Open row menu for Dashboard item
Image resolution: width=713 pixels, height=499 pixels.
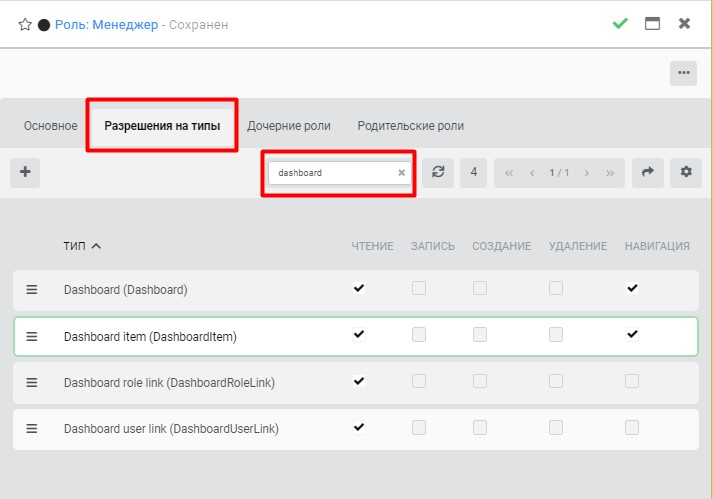(31, 337)
